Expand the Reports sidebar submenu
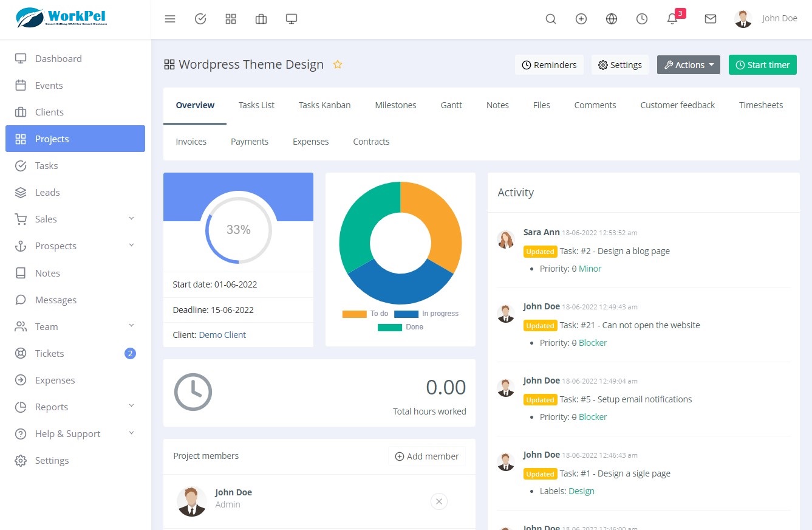812x530 pixels. 75,407
